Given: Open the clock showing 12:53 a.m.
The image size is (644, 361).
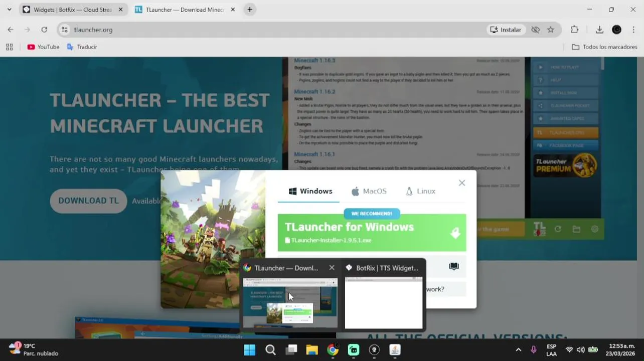Looking at the screenshot, I should tap(621, 350).
